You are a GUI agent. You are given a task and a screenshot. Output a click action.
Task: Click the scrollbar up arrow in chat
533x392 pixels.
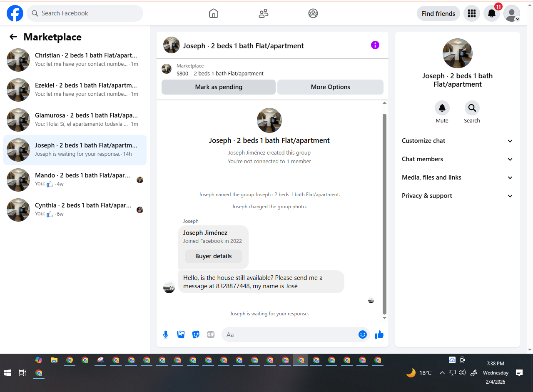pyautogui.click(x=384, y=103)
